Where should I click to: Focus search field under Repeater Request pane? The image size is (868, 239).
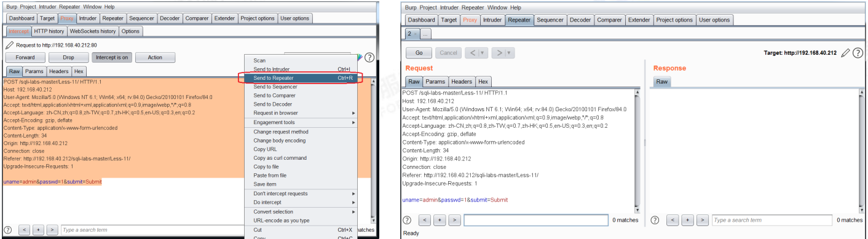(x=535, y=220)
